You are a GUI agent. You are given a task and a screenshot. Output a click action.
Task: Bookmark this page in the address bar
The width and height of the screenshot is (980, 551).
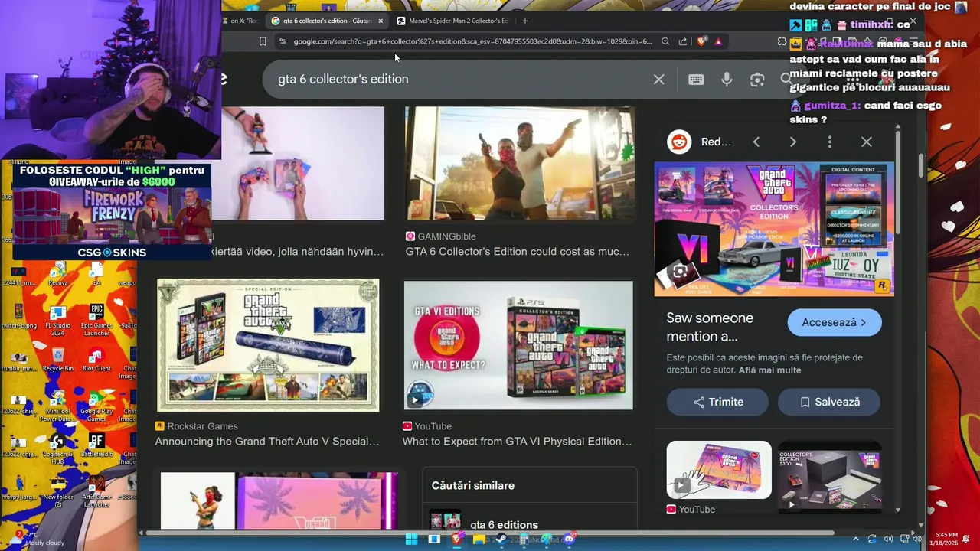263,41
